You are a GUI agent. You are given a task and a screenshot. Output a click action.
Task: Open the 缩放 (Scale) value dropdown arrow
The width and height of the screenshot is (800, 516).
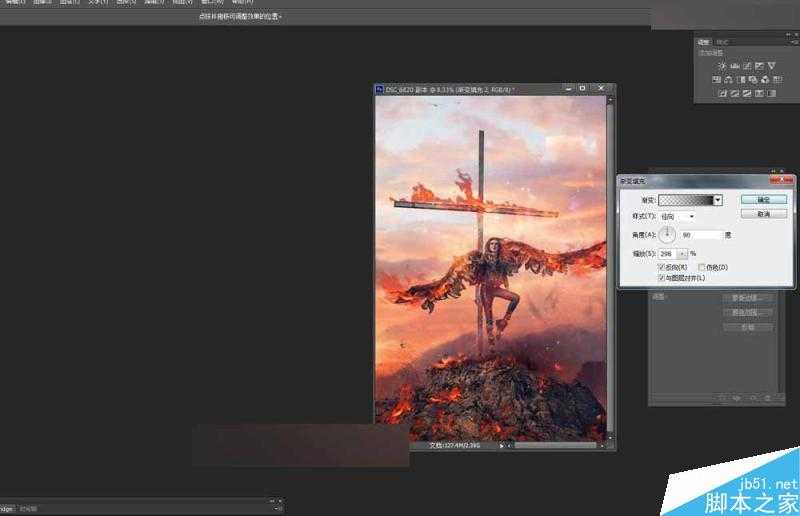(x=683, y=253)
